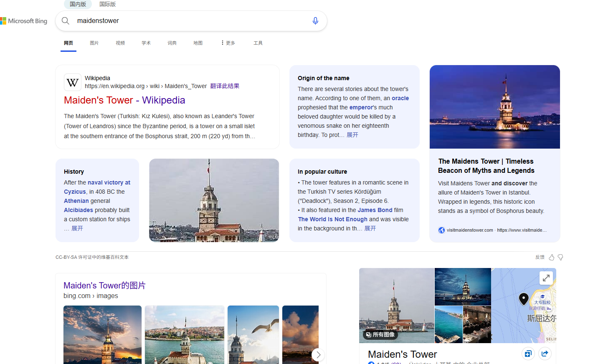This screenshot has height=364, width=598.
Task: Switch to the 图片 images tab
Action: click(x=94, y=43)
